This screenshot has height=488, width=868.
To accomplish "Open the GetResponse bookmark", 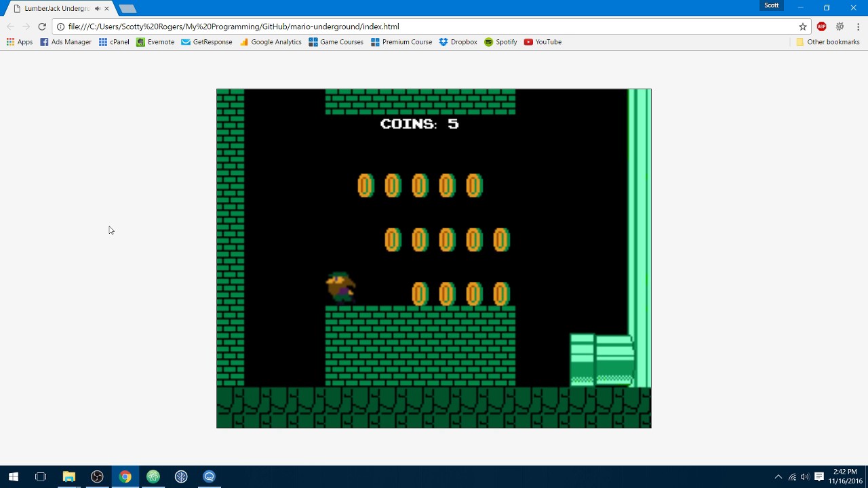I will click(207, 42).
